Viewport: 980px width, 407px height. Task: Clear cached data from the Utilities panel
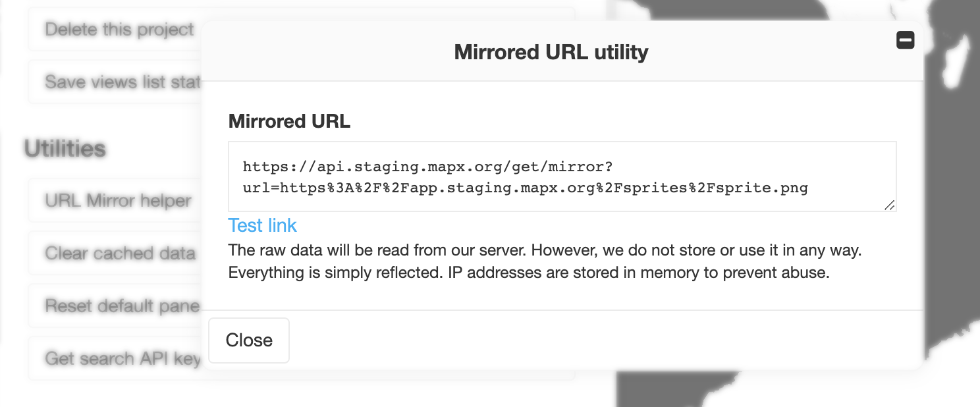tap(119, 253)
